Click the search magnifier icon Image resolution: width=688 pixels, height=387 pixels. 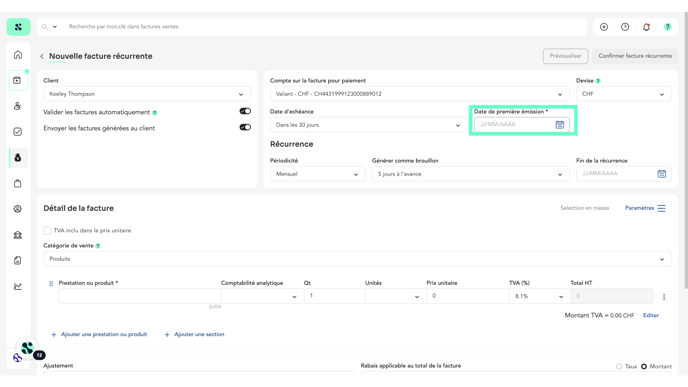click(x=45, y=27)
